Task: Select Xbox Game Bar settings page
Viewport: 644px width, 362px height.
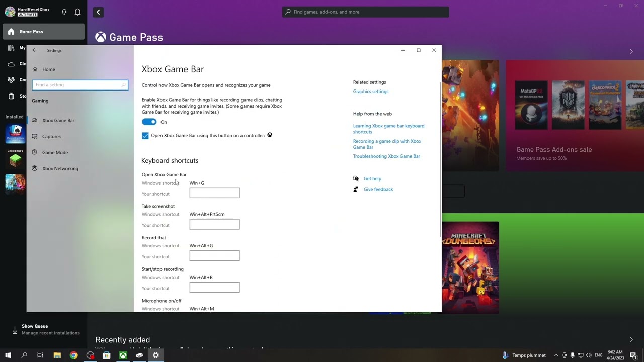Action: [x=58, y=121]
